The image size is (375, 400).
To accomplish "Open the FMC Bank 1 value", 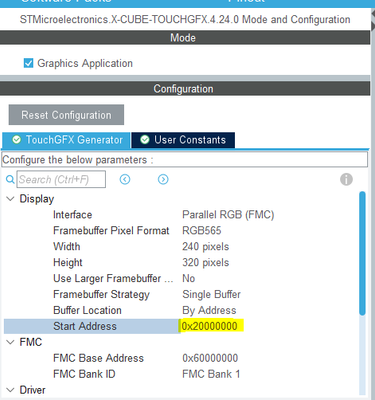I will tap(211, 374).
